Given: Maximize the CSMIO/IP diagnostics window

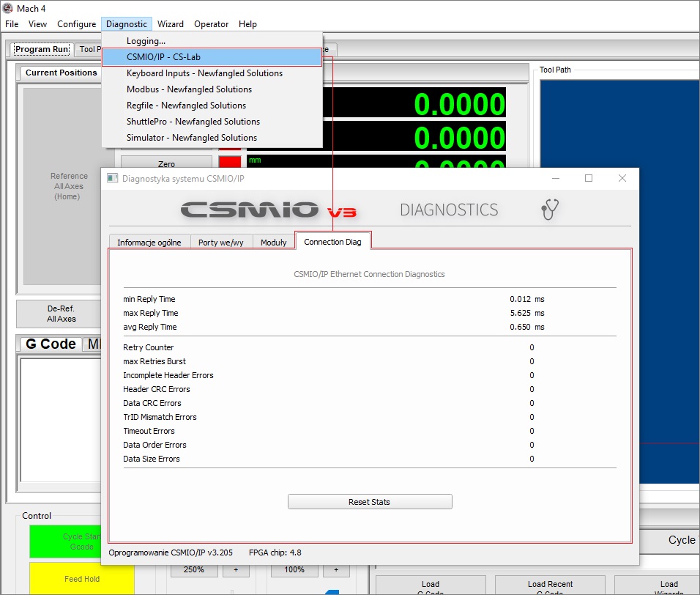Looking at the screenshot, I should (589, 178).
